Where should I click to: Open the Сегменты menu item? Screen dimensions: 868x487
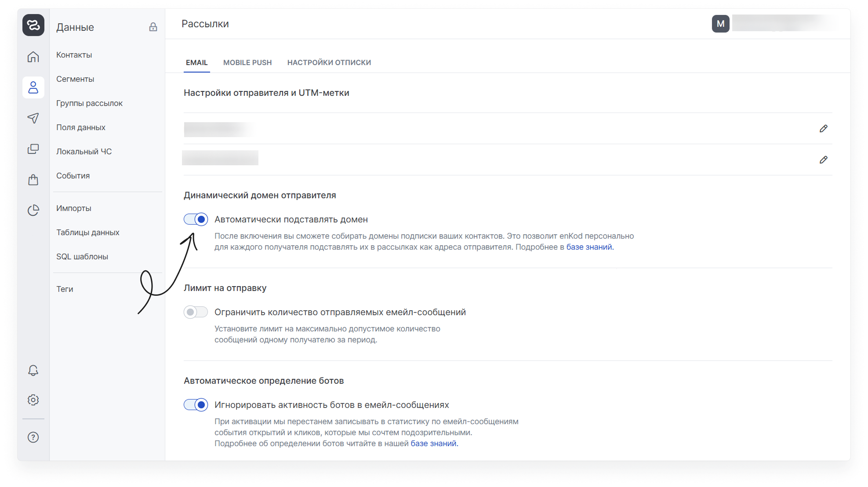pyautogui.click(x=75, y=79)
